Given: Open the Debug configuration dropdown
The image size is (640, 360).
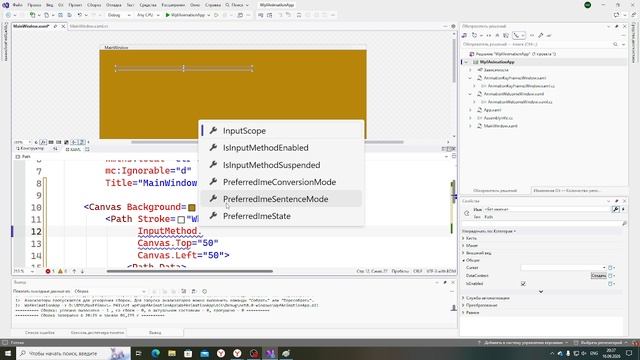Looking at the screenshot, I should pyautogui.click(x=119, y=15).
